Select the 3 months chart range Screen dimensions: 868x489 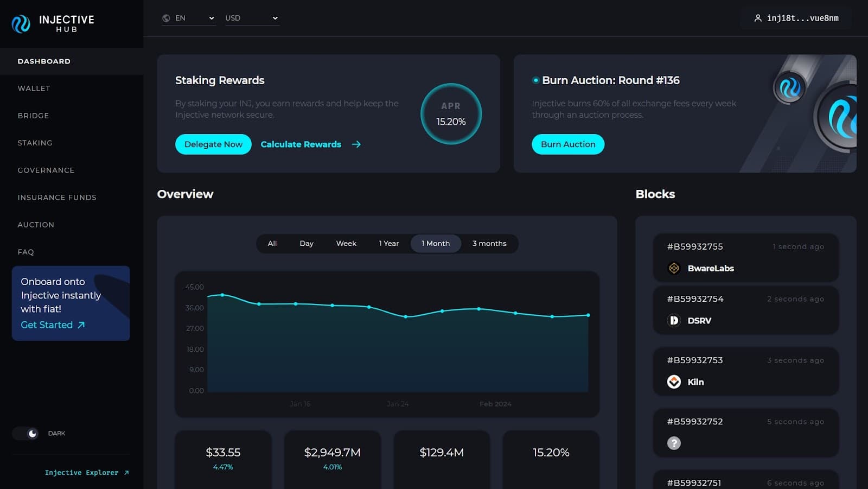pos(489,244)
